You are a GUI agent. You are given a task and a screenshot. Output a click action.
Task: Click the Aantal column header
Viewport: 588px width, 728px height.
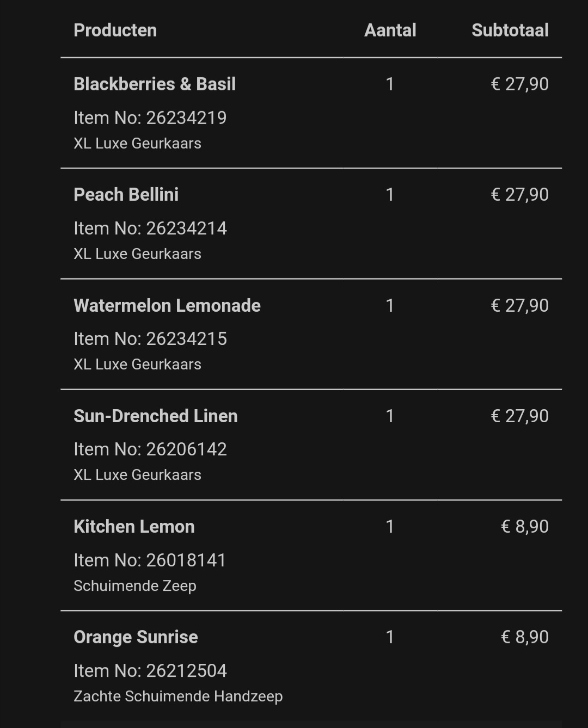click(x=390, y=30)
